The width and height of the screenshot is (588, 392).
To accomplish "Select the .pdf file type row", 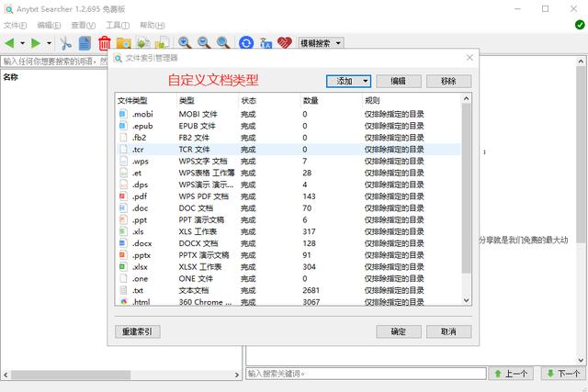I will (288, 196).
